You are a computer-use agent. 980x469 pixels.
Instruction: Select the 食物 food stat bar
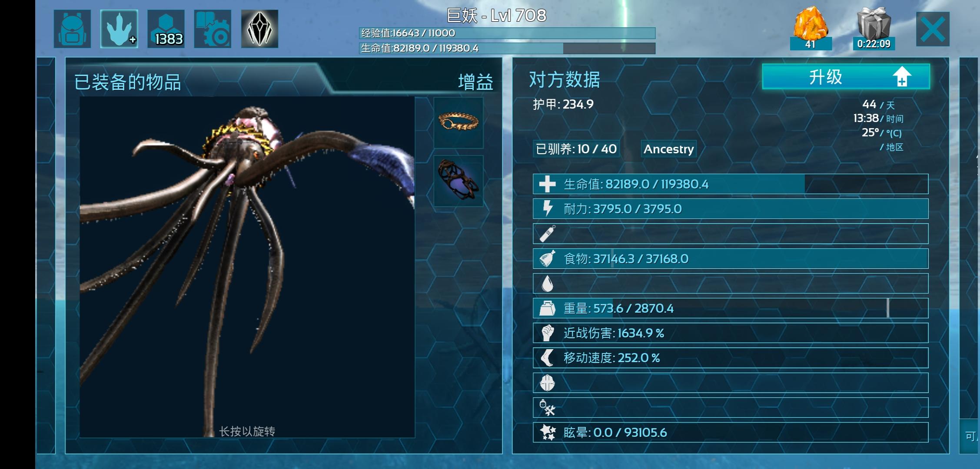click(x=731, y=259)
